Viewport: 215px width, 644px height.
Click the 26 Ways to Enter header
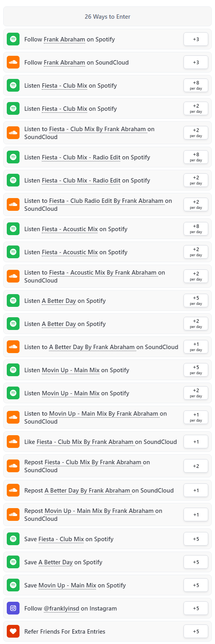tap(107, 16)
